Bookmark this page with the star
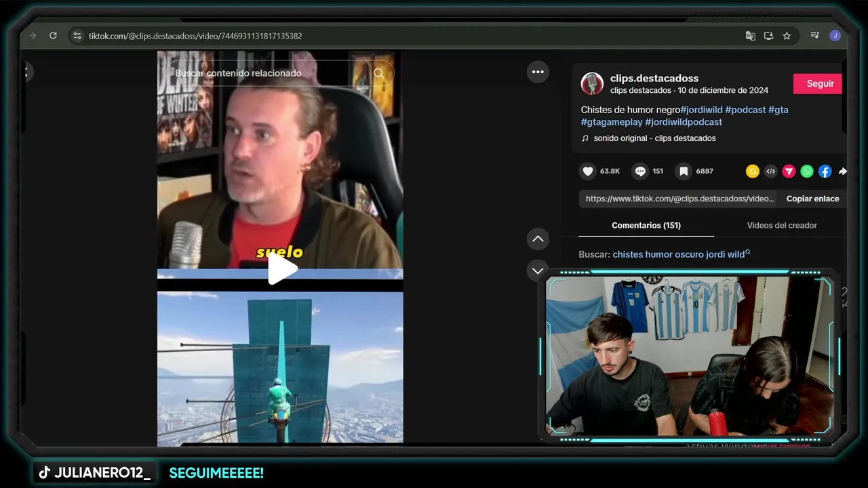 (x=787, y=36)
